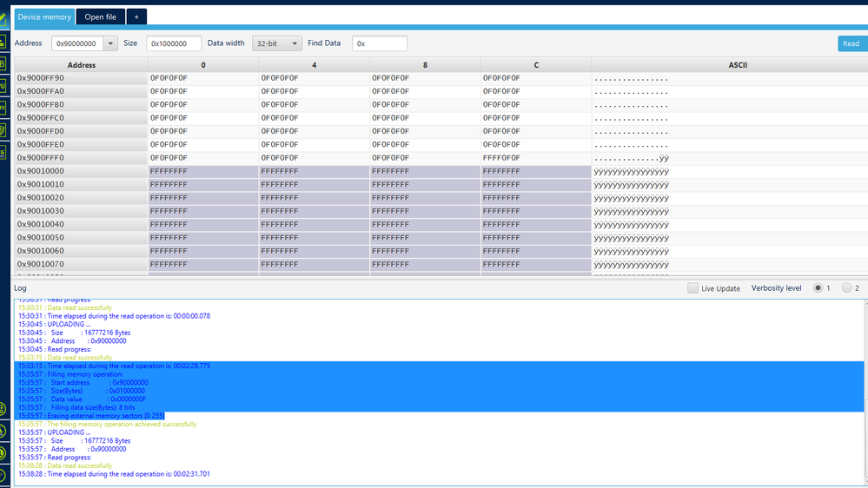Screen dimensions: 868x488
Task: Open Erasing & Programming download icon
Action: (x=3, y=42)
